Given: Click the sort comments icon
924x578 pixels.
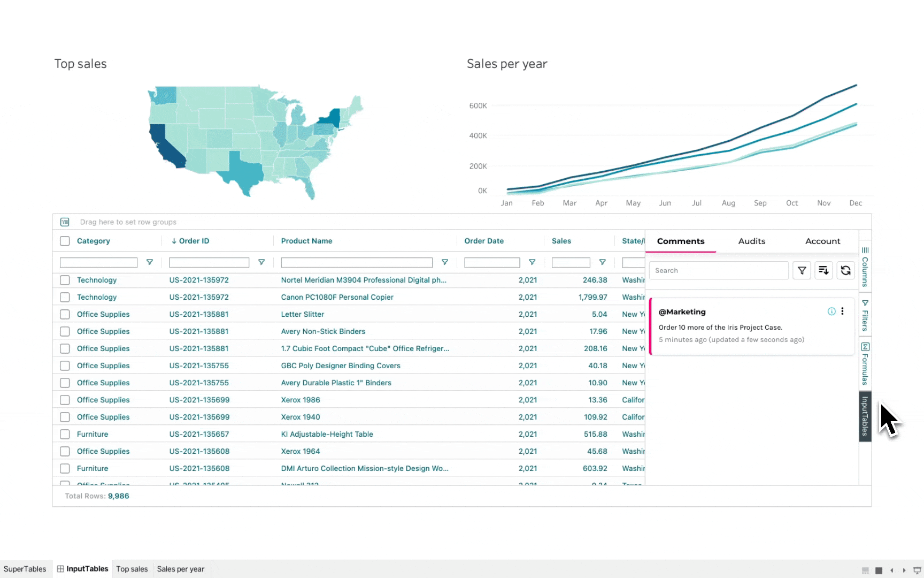Looking at the screenshot, I should click(823, 271).
